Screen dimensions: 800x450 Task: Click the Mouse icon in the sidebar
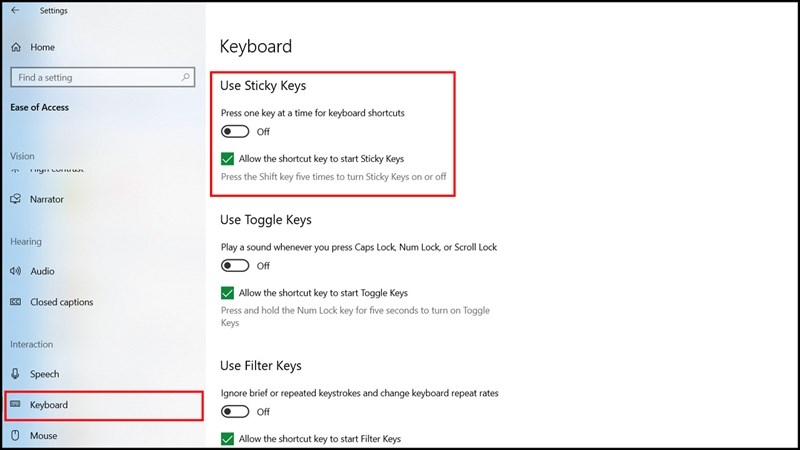(x=16, y=436)
